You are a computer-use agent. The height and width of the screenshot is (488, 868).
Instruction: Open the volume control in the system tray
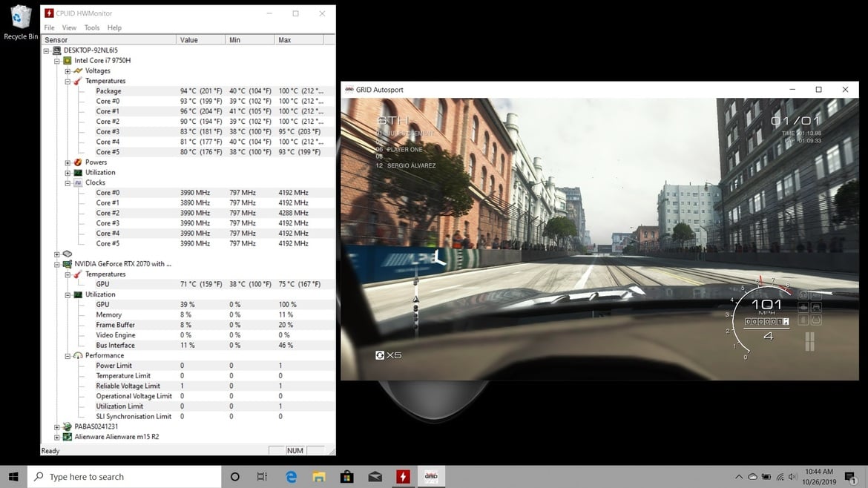coord(793,477)
